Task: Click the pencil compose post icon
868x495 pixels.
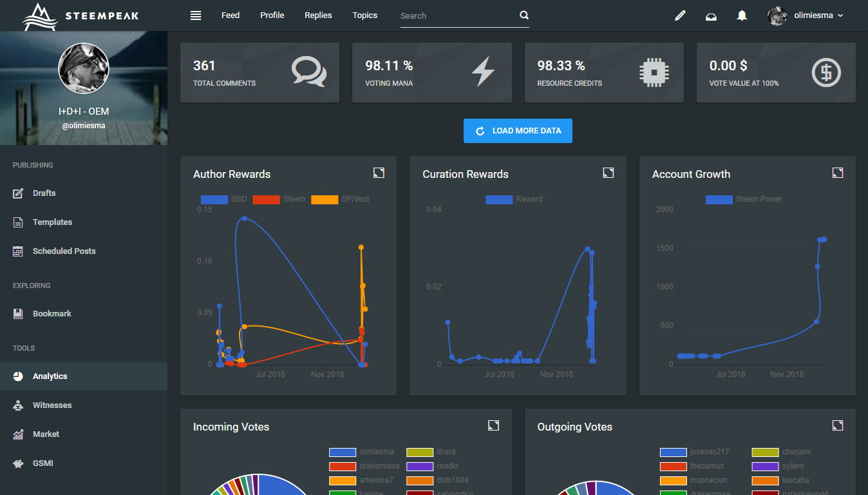Action: click(680, 15)
